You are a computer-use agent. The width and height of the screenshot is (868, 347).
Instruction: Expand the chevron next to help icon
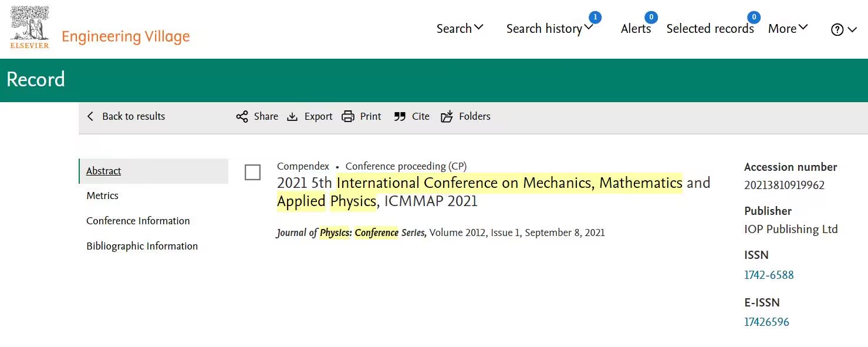[852, 30]
